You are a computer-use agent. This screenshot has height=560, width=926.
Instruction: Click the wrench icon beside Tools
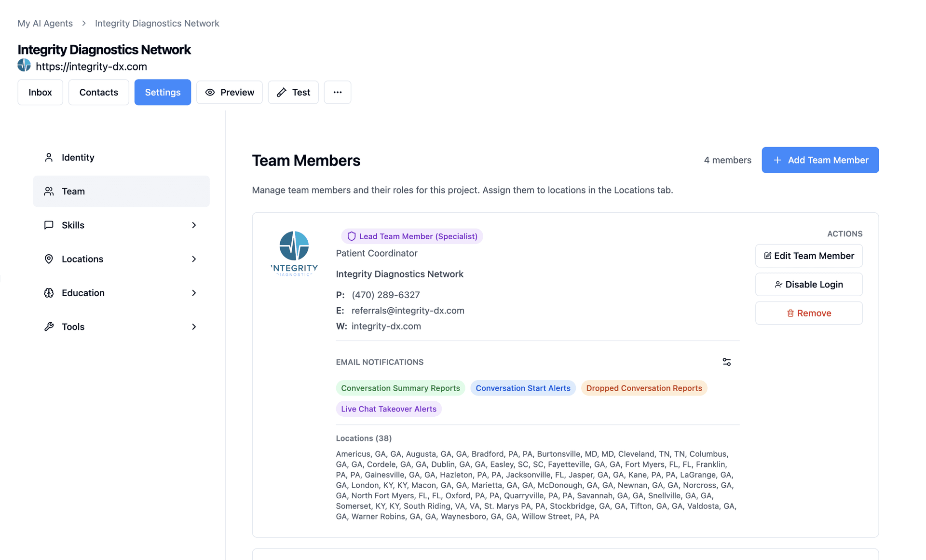tap(49, 327)
